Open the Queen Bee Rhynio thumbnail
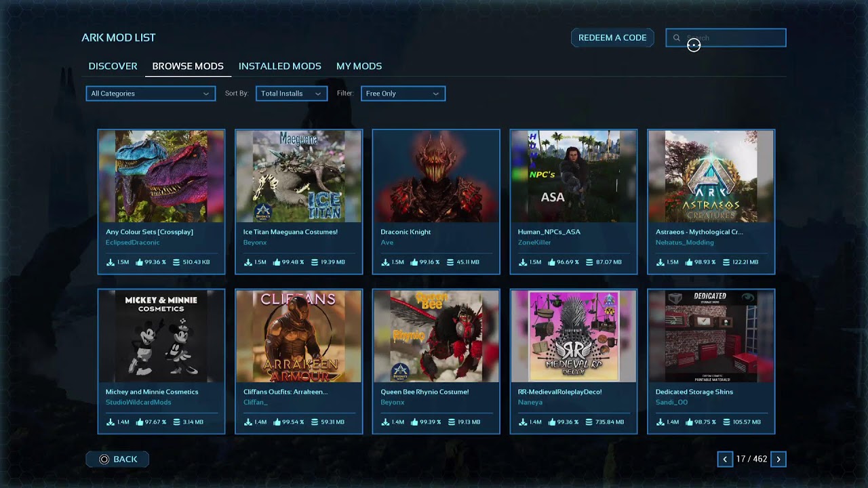868x488 pixels. point(436,336)
